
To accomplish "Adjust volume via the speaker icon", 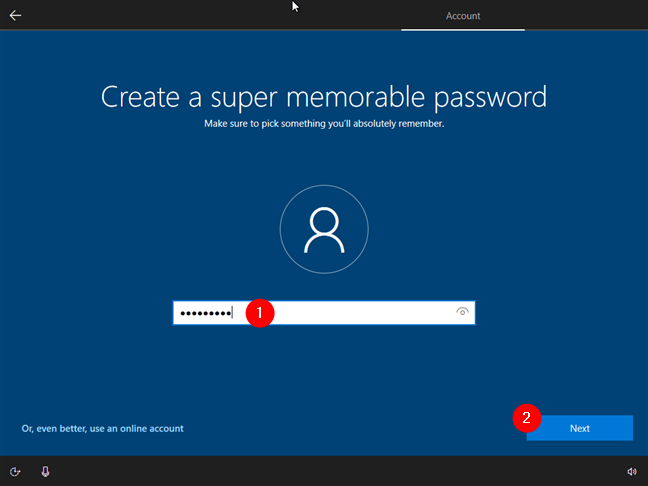I will pyautogui.click(x=631, y=472).
